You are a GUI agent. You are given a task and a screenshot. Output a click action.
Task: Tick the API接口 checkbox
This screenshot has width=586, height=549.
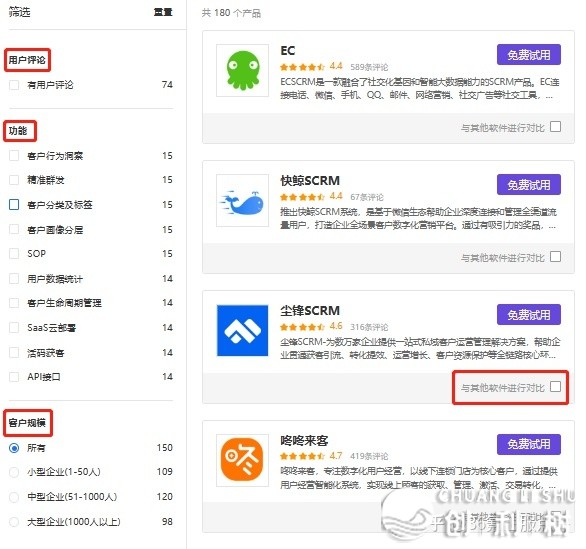pos(14,377)
